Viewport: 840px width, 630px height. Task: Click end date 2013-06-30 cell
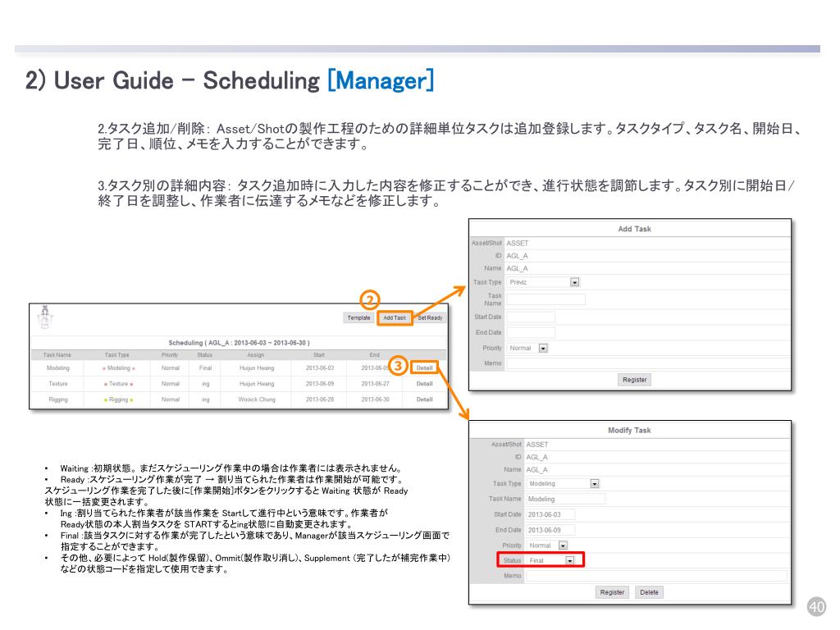pos(375,399)
